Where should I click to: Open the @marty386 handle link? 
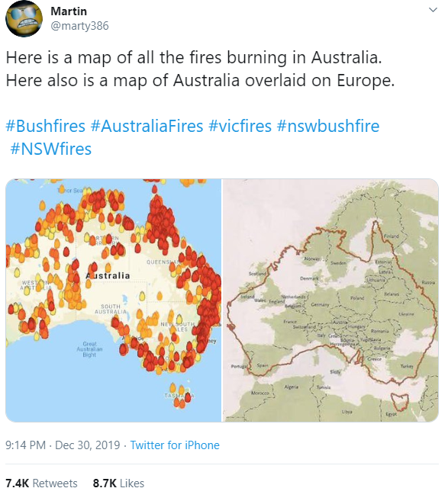(x=79, y=26)
